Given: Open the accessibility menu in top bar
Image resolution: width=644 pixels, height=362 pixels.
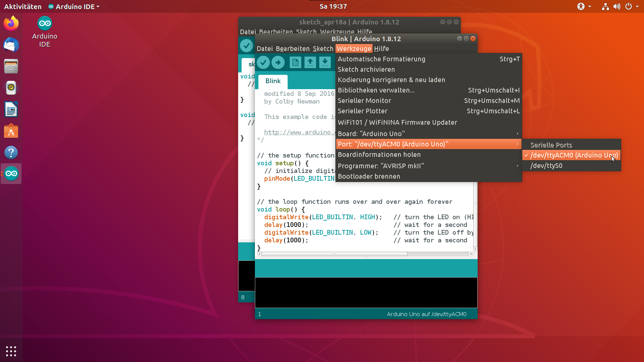Looking at the screenshot, I should click(x=584, y=6).
